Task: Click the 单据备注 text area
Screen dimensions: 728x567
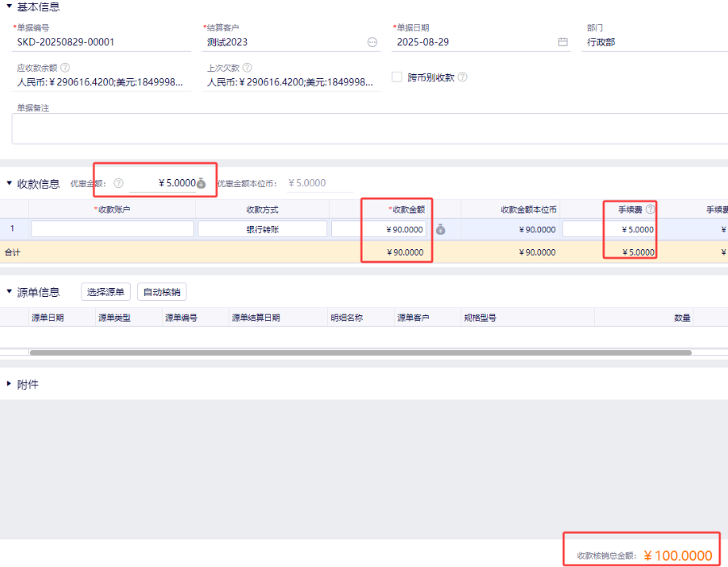Action: 369,128
